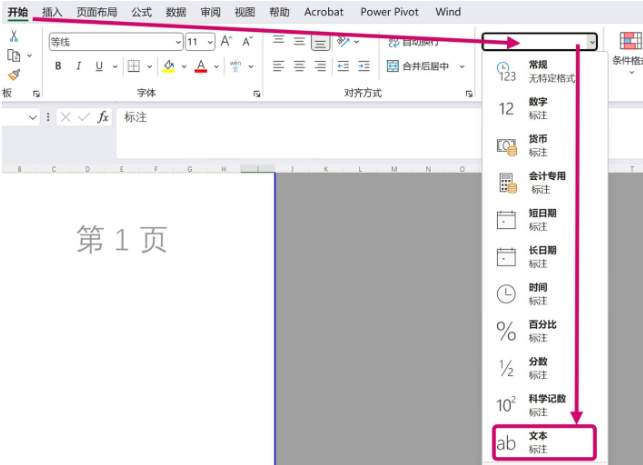Select the 文本 text format option

545,442
